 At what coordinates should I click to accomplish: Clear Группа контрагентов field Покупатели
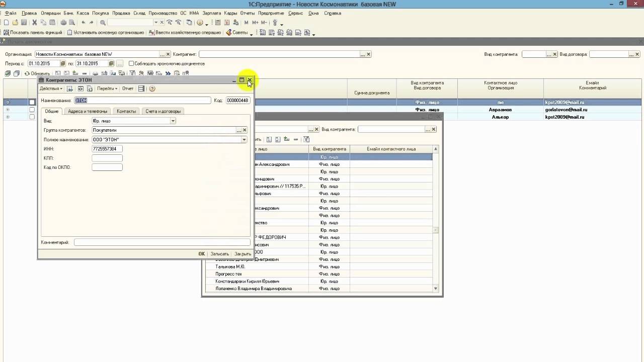(x=245, y=130)
